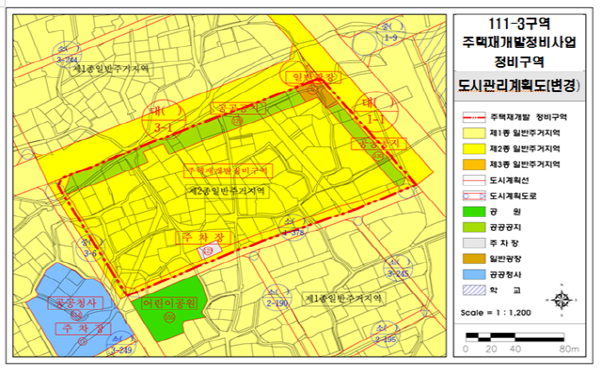Click the 소 1-9 road circle marker
This screenshot has width=600, height=371.
pyautogui.click(x=391, y=32)
